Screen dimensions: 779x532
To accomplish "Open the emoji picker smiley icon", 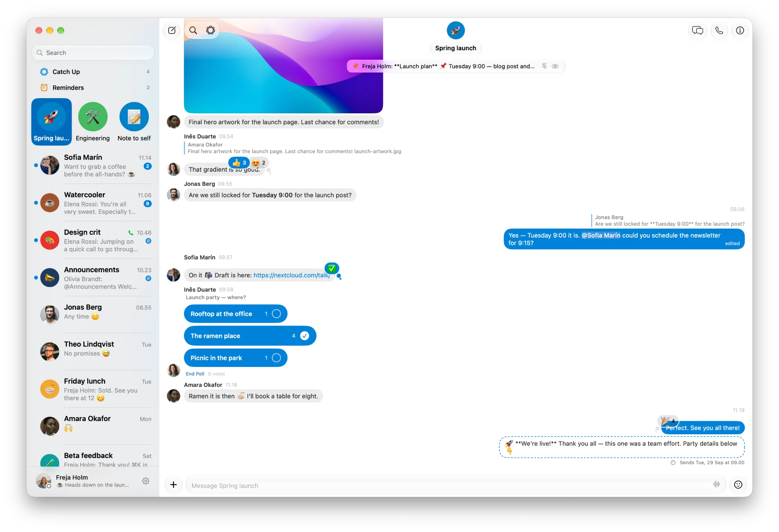I will coord(738,484).
